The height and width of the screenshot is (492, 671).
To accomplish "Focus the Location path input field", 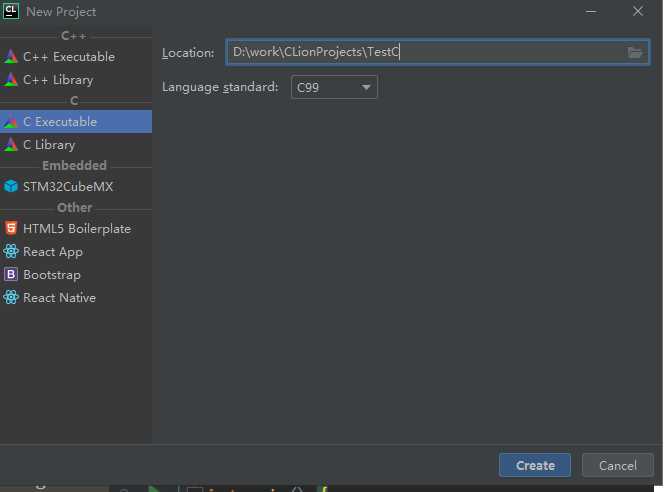I will click(438, 52).
